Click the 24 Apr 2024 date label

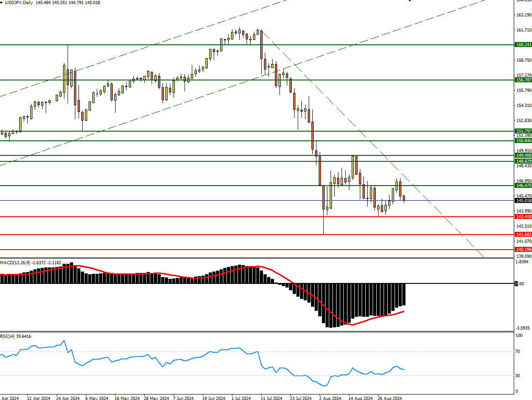[68, 398]
